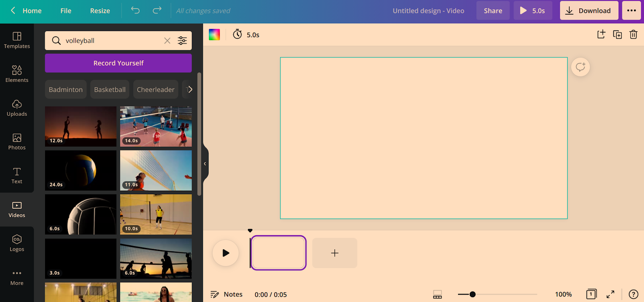Show more suggestion chips with arrow
This screenshot has height=302, width=644.
pos(190,90)
